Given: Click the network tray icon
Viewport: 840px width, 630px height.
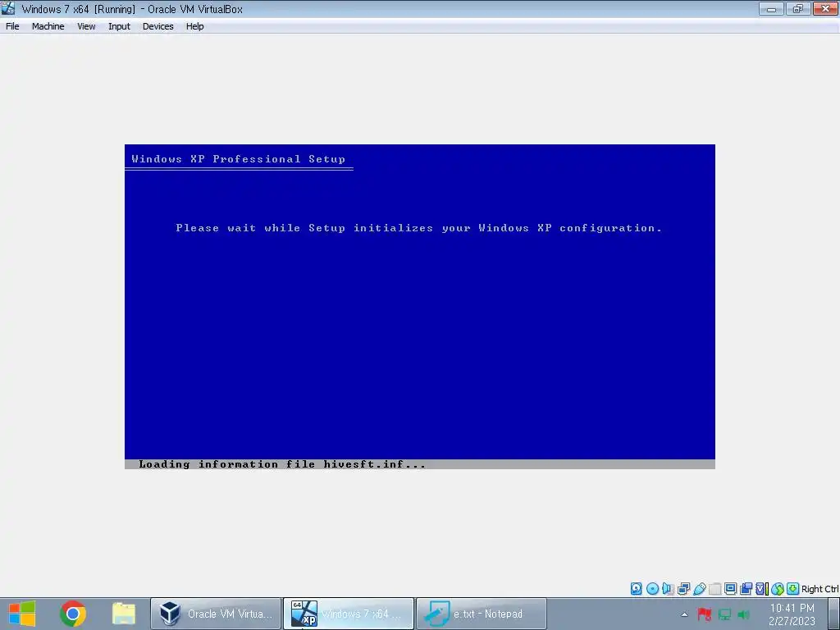Looking at the screenshot, I should (724, 614).
